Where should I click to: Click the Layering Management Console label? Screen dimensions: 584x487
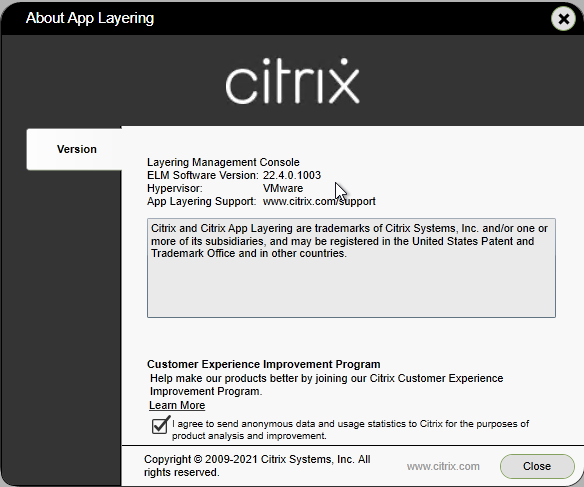click(223, 162)
